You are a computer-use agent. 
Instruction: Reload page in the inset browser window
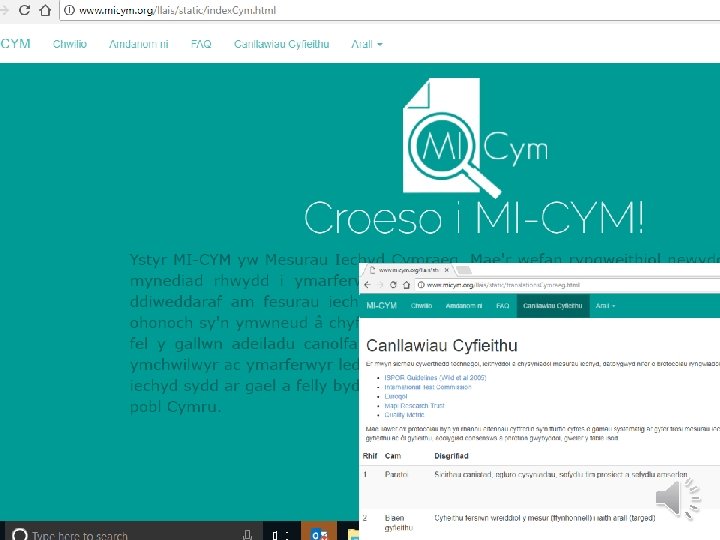[x=393, y=285]
